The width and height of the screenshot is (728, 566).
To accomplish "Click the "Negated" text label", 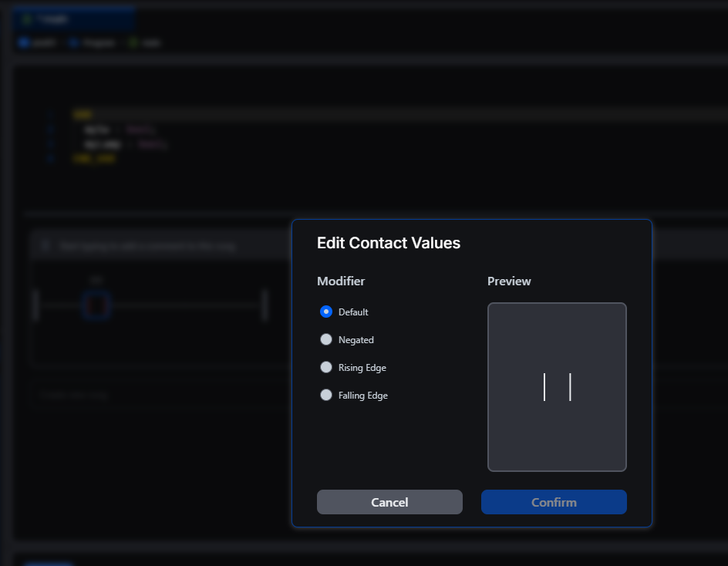I will (x=356, y=340).
